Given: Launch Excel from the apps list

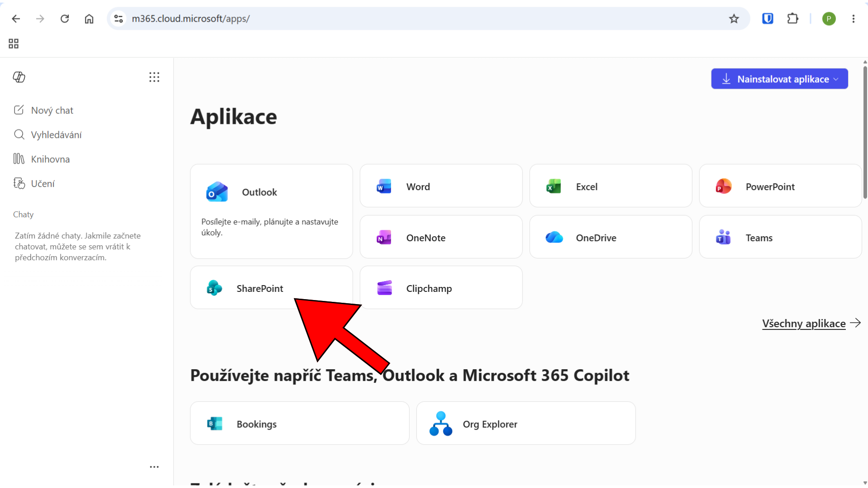Looking at the screenshot, I should (610, 186).
